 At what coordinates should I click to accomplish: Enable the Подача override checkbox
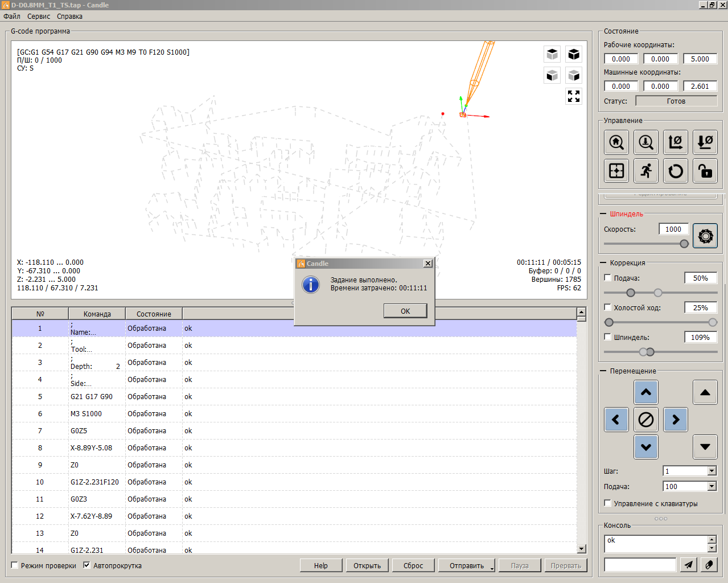point(608,278)
